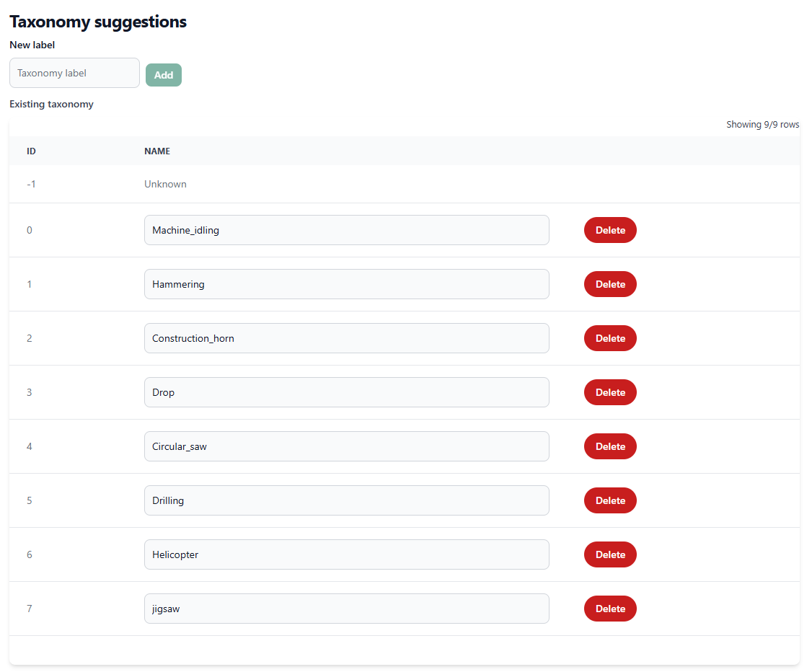Delete the Helicopter label
This screenshot has height=672, width=812.
click(610, 554)
